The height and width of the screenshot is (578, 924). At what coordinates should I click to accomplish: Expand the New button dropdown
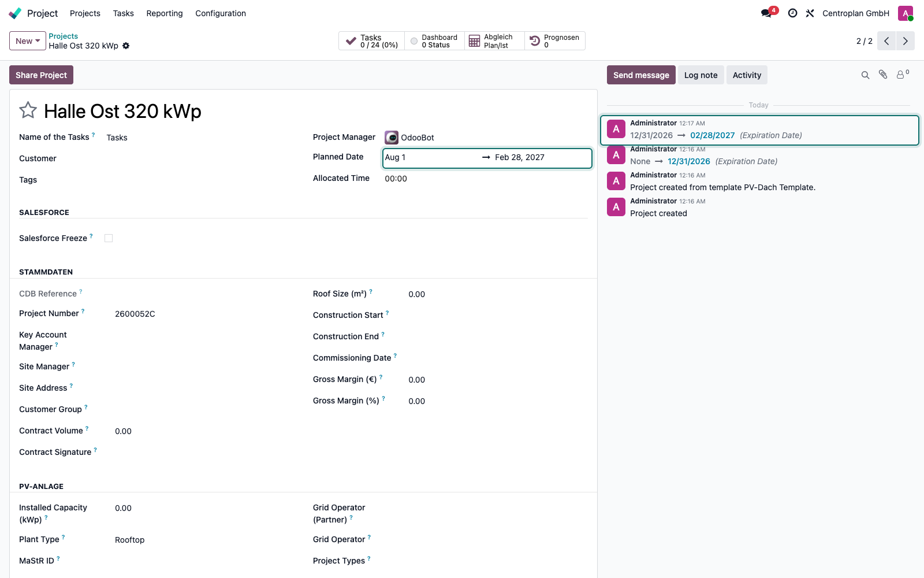pyautogui.click(x=28, y=41)
